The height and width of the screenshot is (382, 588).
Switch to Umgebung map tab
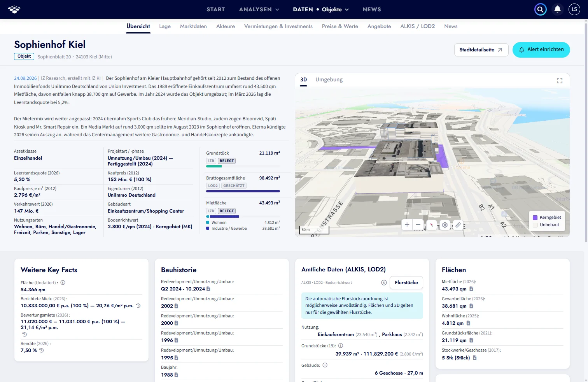point(329,79)
